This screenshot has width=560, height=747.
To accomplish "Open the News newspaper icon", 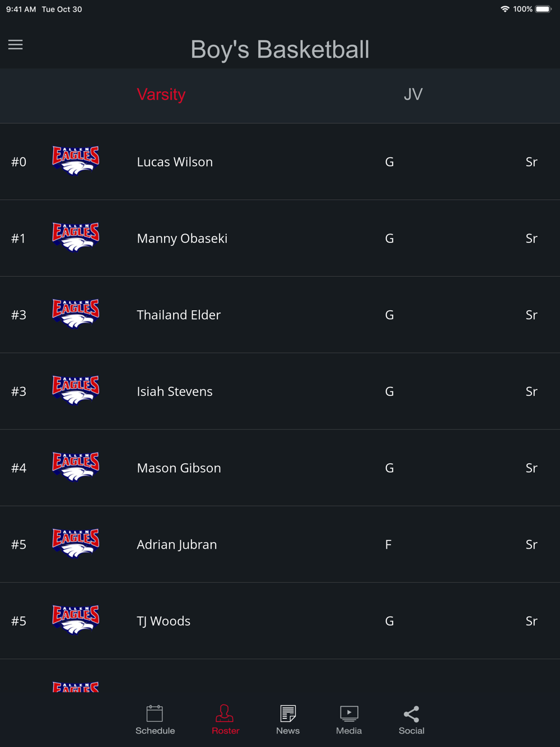I will point(288,714).
